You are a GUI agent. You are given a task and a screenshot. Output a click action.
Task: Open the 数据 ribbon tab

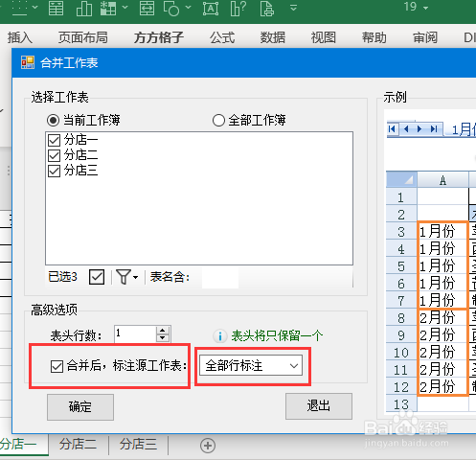[273, 37]
